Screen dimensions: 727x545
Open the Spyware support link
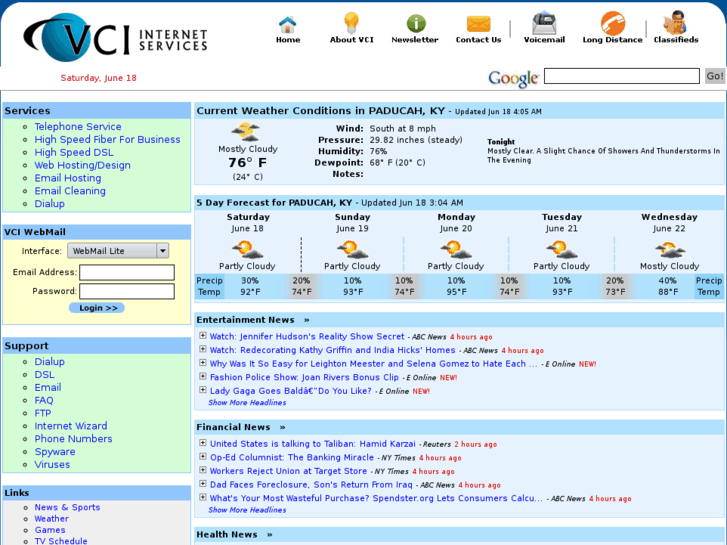click(55, 452)
